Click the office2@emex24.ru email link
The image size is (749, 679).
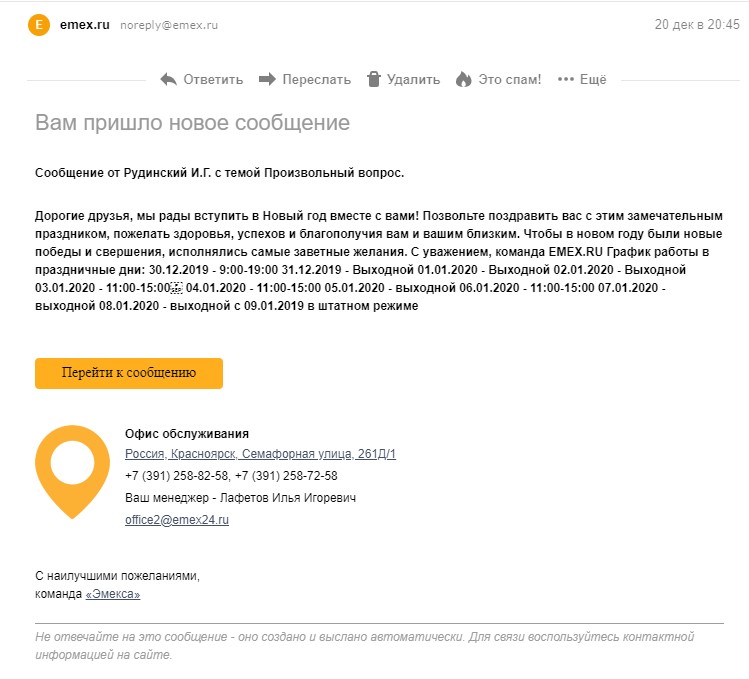(x=177, y=519)
